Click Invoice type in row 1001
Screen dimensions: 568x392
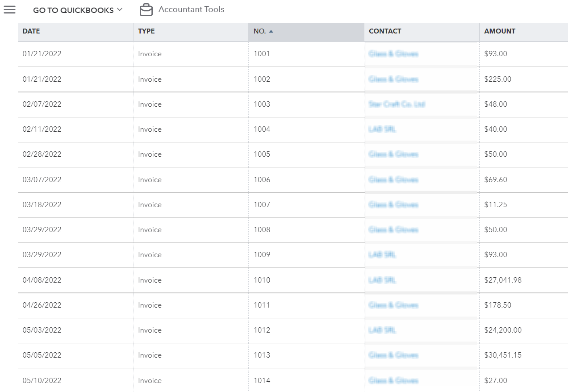[x=150, y=54]
